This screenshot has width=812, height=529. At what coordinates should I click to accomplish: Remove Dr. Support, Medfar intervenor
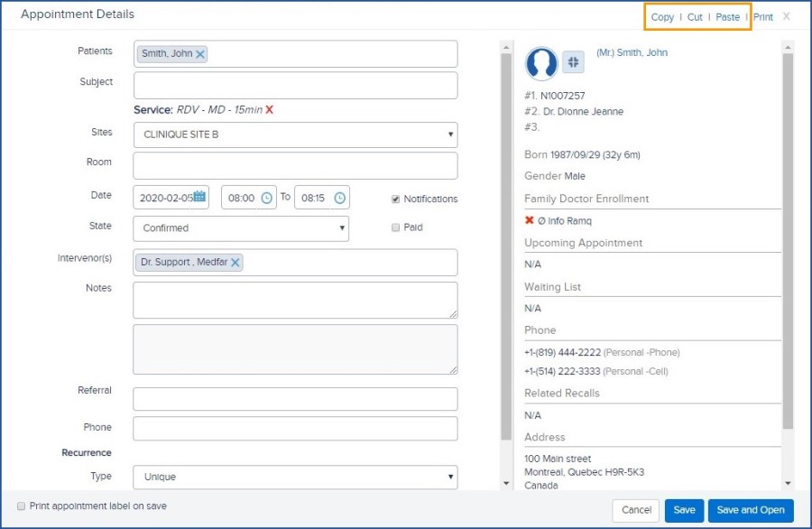[234, 262]
